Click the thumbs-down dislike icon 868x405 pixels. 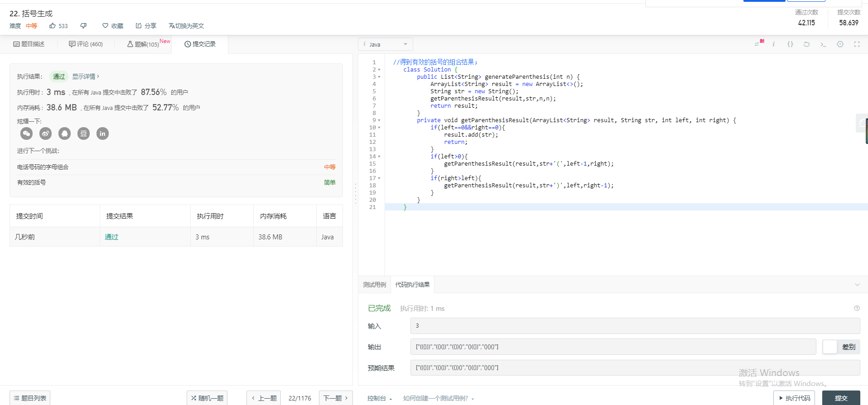point(83,26)
